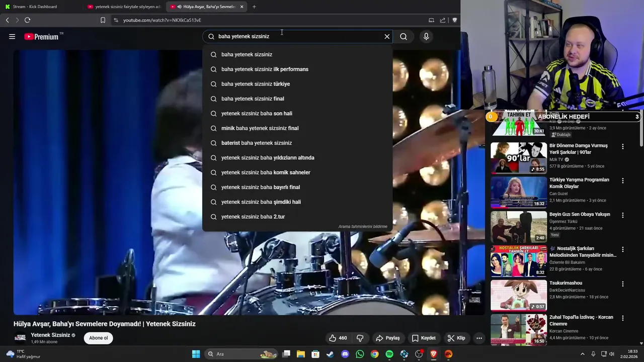The width and height of the screenshot is (644, 362).
Task: Open Google Chrome from the taskbar
Action: (374, 354)
